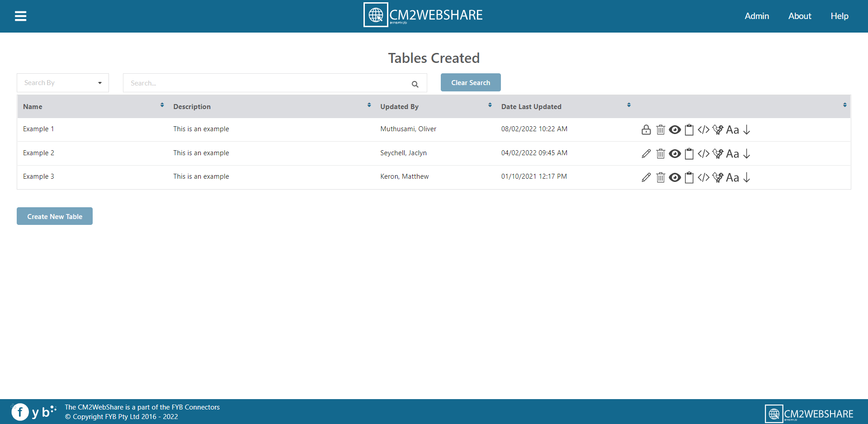Click 'Muthusami, Oliver' cell

click(408, 129)
